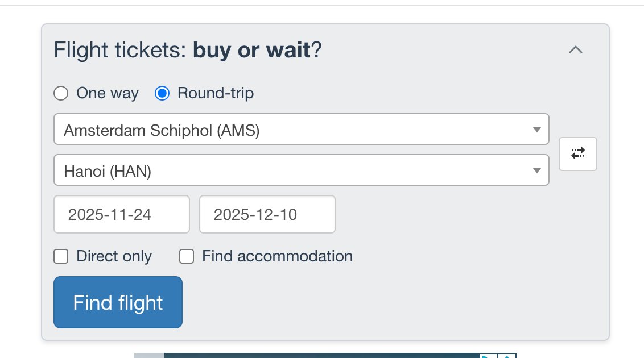Open the Amsterdam Schiphol (AMS) origin dropdown
Viewport: 644px width, 358px height.
pyautogui.click(x=301, y=129)
